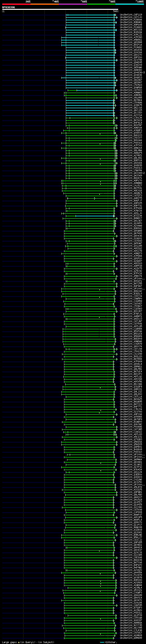Open hit UniRef100_P28644
The image size is (146, 644).
[x=131, y=20]
